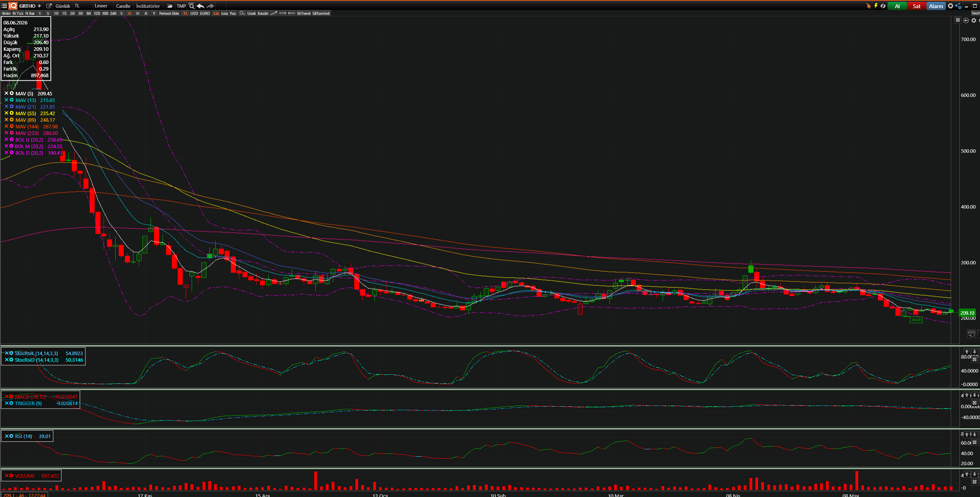The height and width of the screenshot is (497, 980).
Task: Open the TMP template dropdown
Action: tap(181, 6)
